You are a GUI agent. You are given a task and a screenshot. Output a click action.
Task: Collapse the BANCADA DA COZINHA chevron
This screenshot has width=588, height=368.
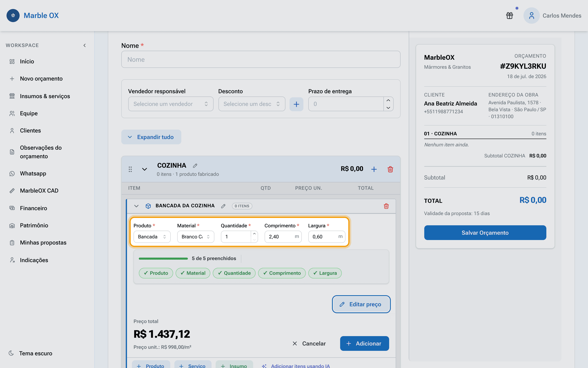coord(136,206)
